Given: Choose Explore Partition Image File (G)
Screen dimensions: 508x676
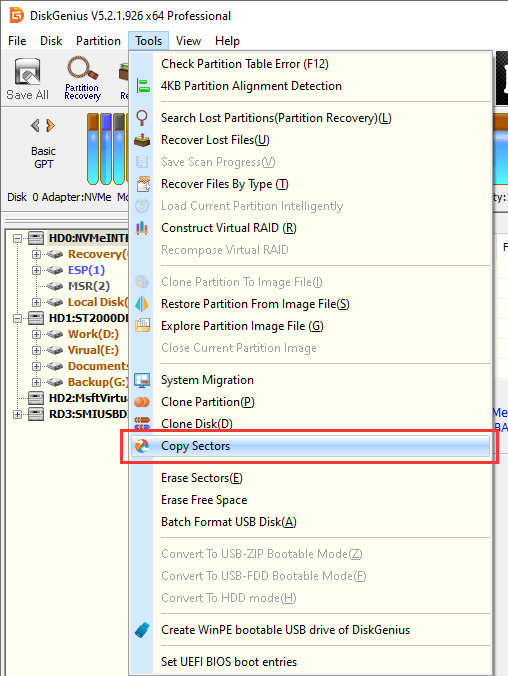Looking at the screenshot, I should coord(310,326).
